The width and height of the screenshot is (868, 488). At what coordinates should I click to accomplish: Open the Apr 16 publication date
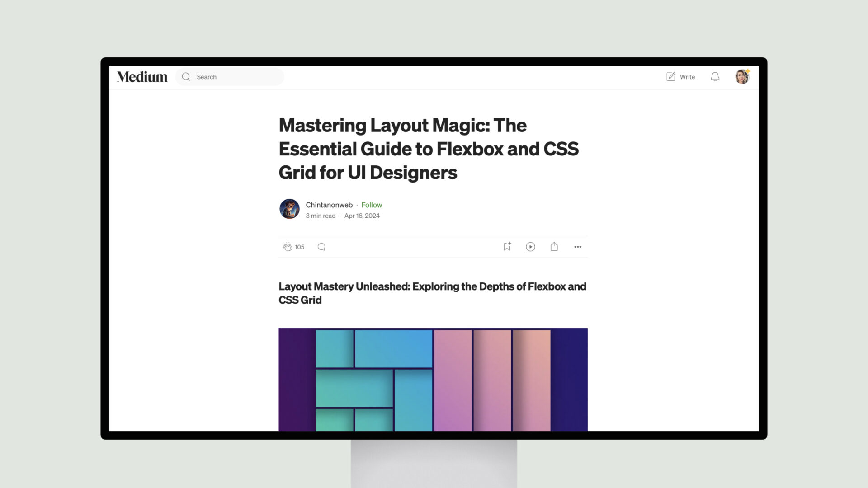click(x=362, y=215)
